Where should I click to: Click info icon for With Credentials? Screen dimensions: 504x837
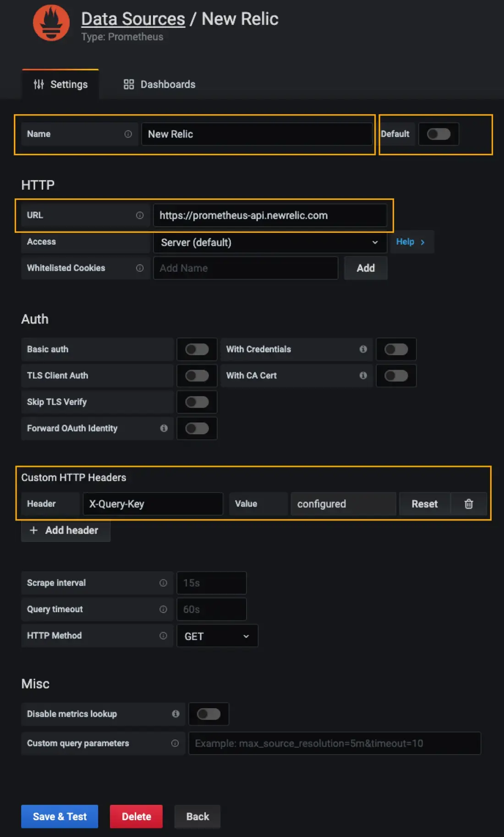tap(363, 349)
